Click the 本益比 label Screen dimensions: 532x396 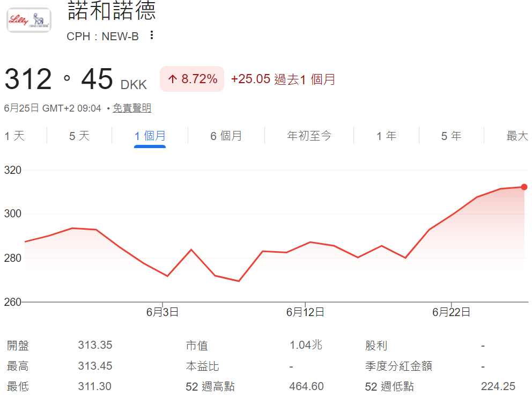[202, 366]
